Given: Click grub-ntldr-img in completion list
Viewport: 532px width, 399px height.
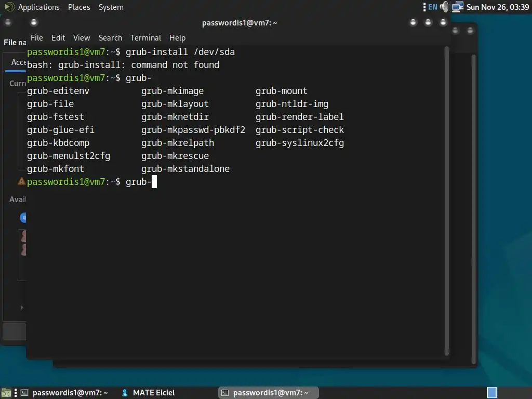Looking at the screenshot, I should point(292,104).
